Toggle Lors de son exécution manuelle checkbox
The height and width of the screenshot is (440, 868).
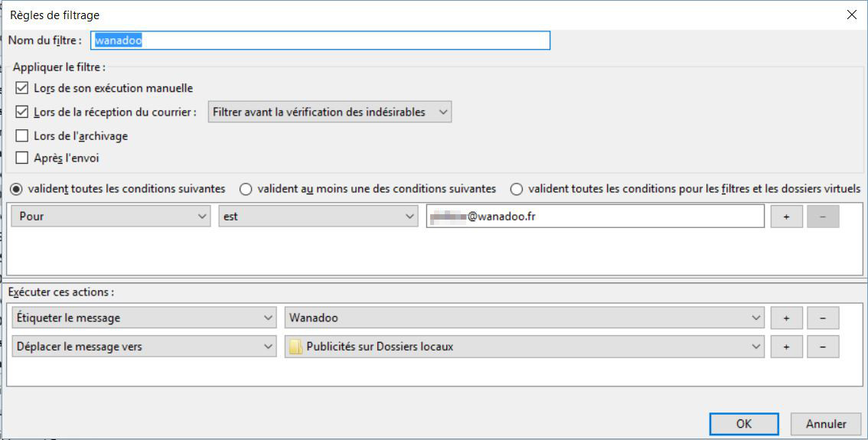pos(22,89)
